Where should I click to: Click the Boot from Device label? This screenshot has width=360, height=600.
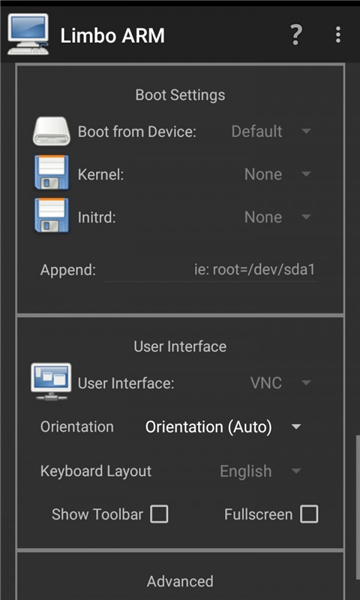click(x=137, y=132)
